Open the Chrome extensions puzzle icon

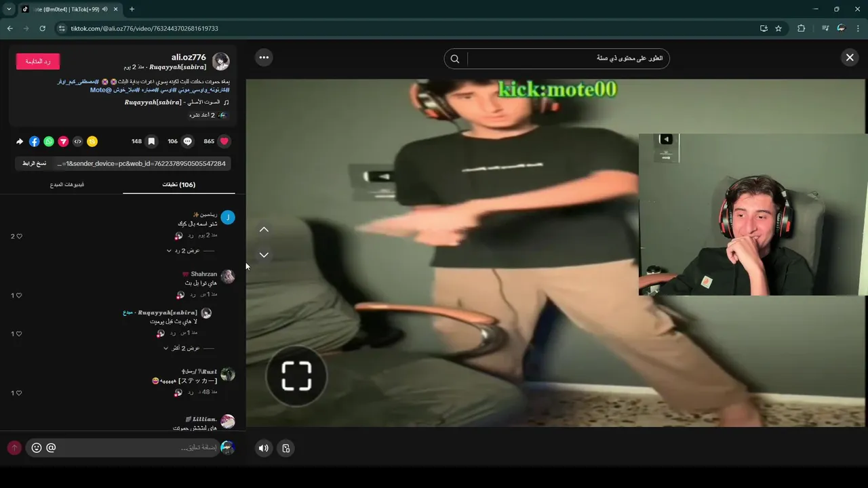click(x=801, y=28)
